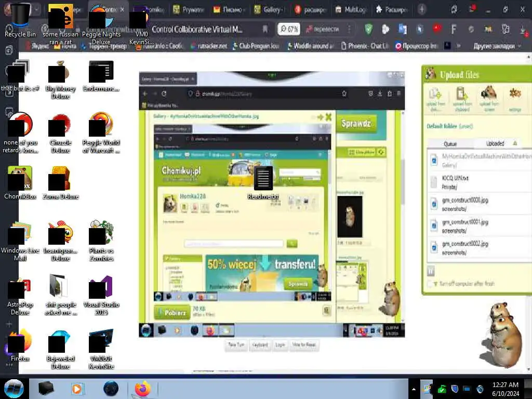Open the Endermanc... desktop shortcut
The height and width of the screenshot is (399, 532).
click(x=101, y=76)
